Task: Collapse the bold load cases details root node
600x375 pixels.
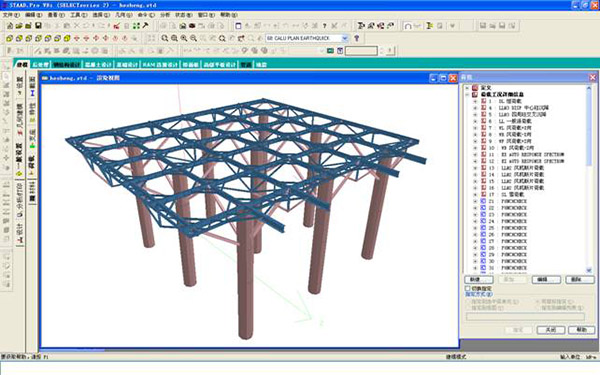Action: pos(467,95)
